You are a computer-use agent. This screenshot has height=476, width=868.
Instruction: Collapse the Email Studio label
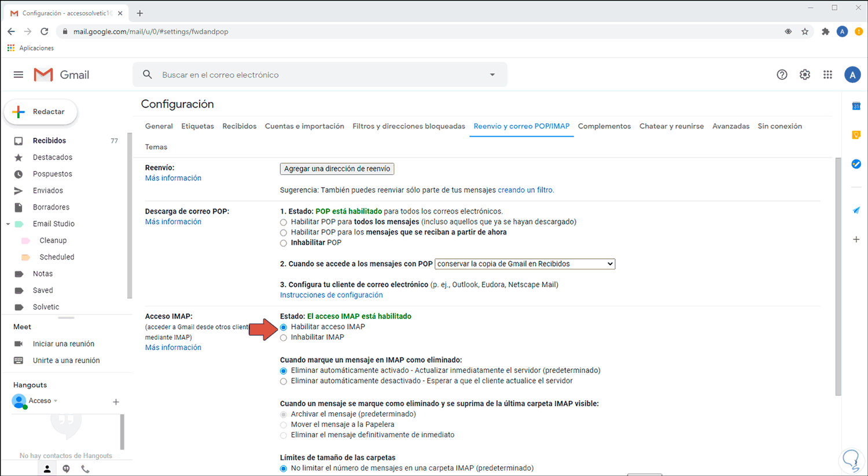pyautogui.click(x=8, y=224)
